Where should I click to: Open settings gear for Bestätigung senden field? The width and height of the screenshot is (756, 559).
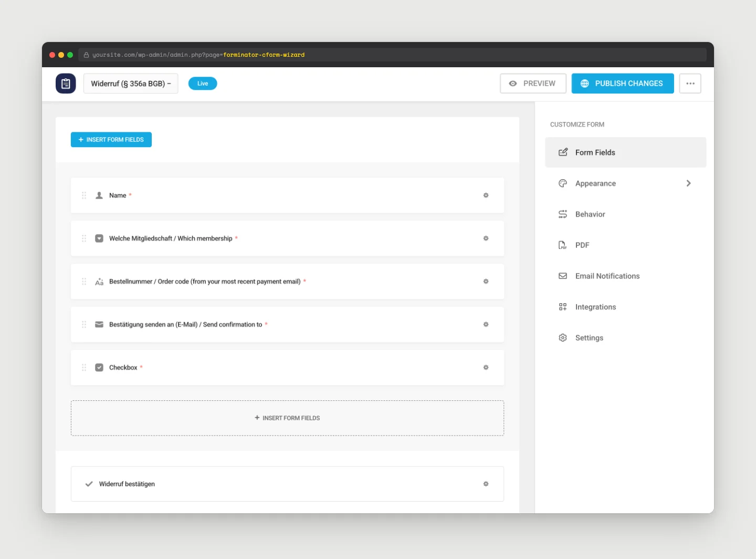[486, 325]
